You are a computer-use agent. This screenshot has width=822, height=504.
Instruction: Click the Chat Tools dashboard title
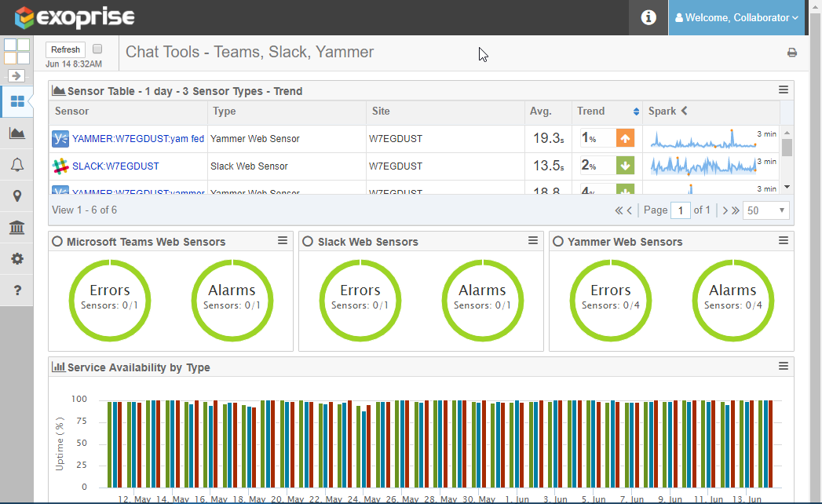tap(250, 52)
